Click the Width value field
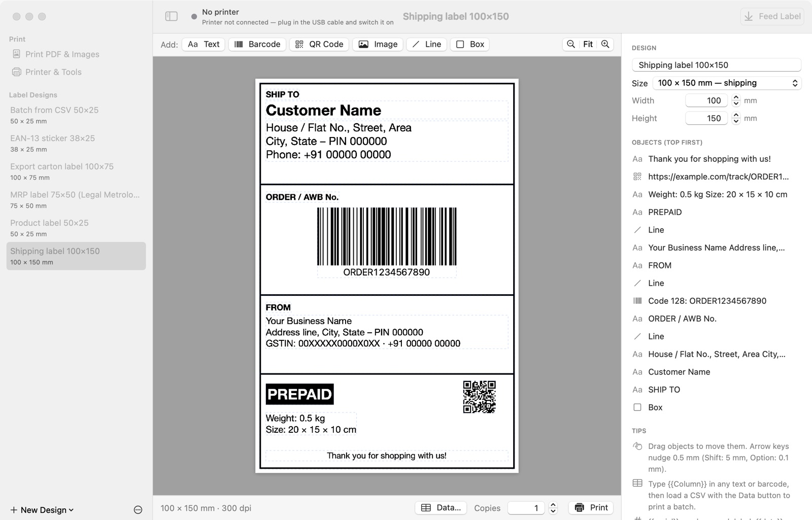 pos(707,100)
